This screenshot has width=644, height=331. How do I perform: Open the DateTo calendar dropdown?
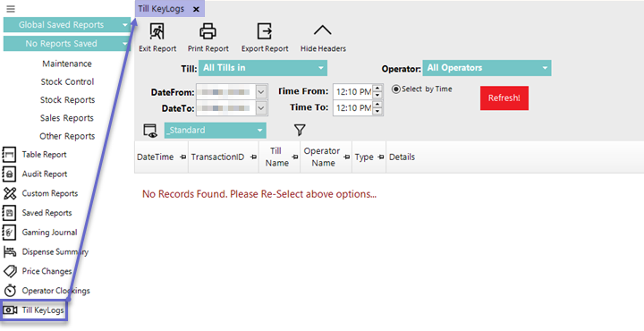(261, 108)
